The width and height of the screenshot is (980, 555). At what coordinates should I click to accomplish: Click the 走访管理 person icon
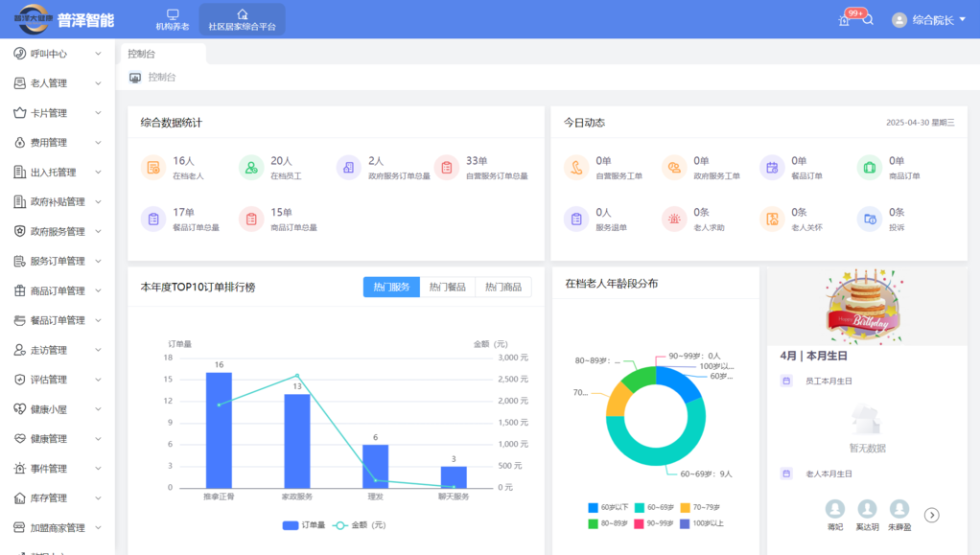point(20,350)
